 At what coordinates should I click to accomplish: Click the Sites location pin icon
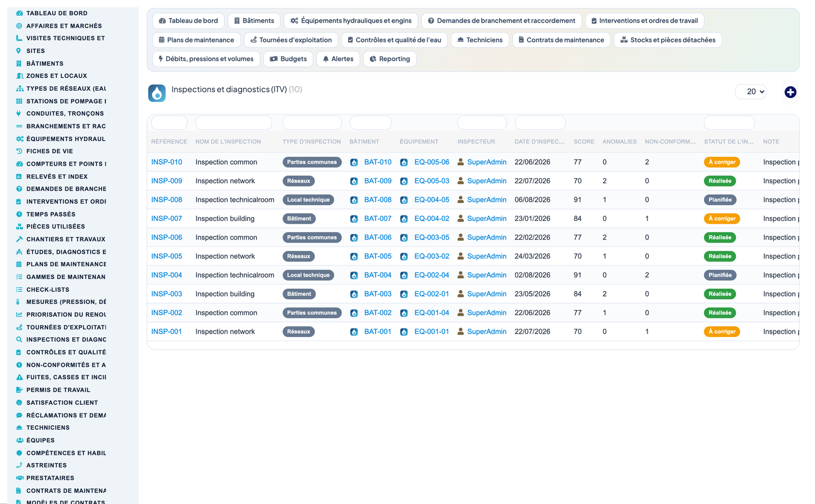[19, 51]
